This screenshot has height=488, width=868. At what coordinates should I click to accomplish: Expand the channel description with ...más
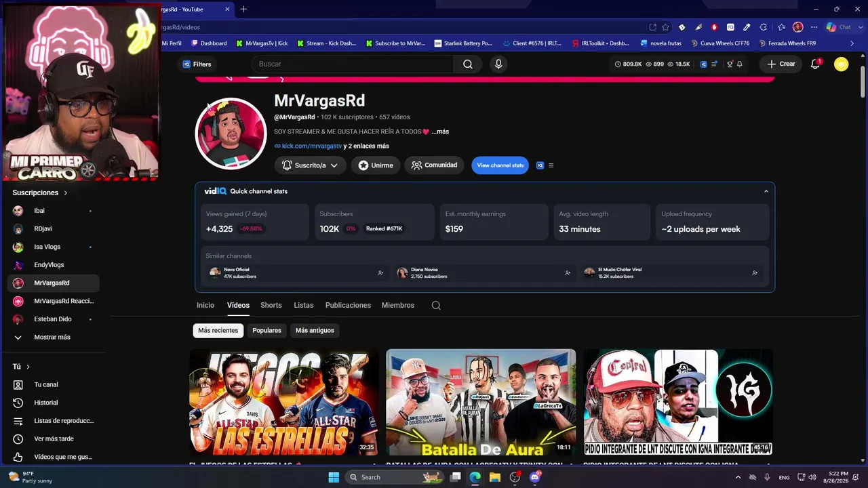point(440,131)
